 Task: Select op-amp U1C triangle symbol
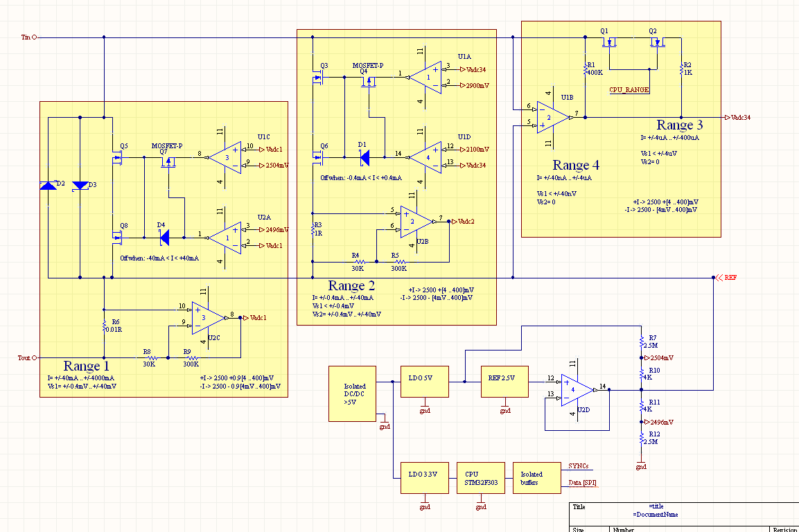coord(225,157)
